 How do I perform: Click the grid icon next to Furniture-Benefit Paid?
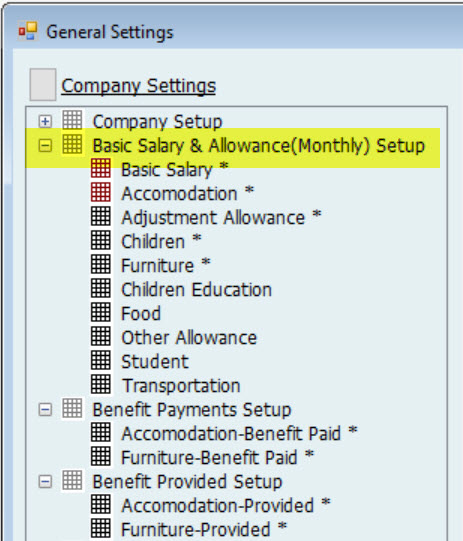pos(101,456)
